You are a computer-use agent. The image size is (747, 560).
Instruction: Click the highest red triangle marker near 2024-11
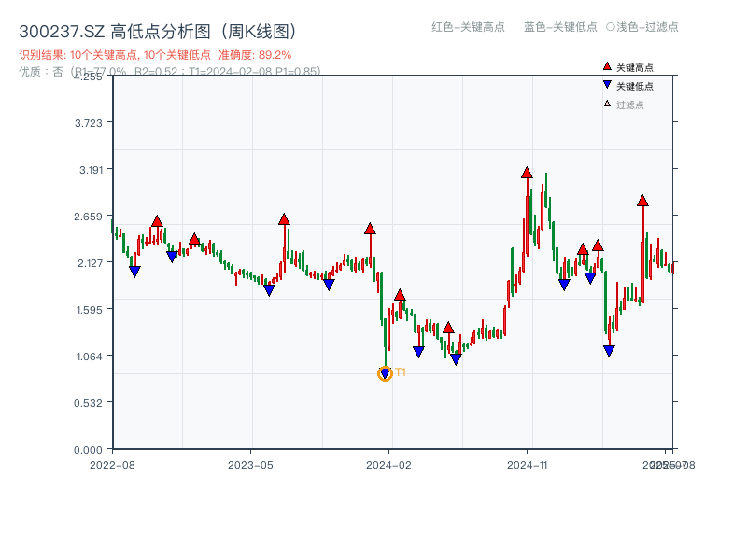[528, 173]
